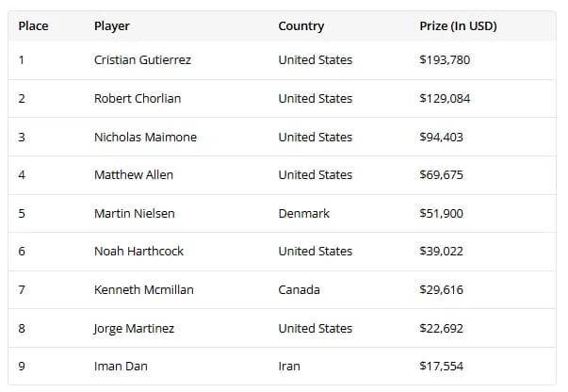The image size is (568, 392).
Task: Click the Country column header
Action: tap(301, 26)
